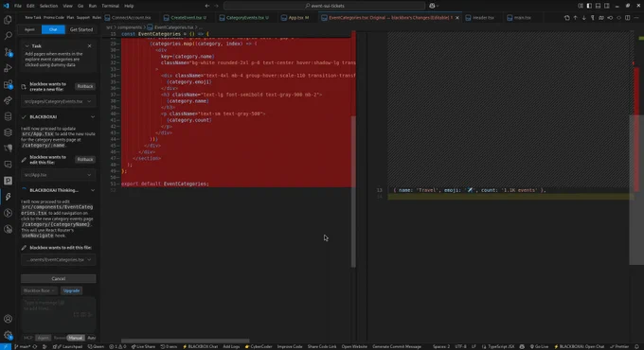Toggle whitespace paragraph icon in diff toolbar
The height and width of the screenshot is (350, 644).
click(592, 18)
